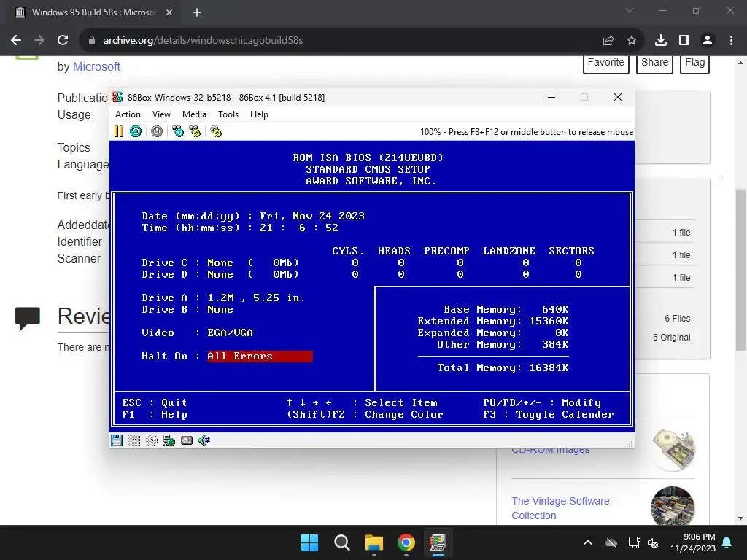Click the Date Fri, Nov 24 2023 value

click(x=312, y=216)
